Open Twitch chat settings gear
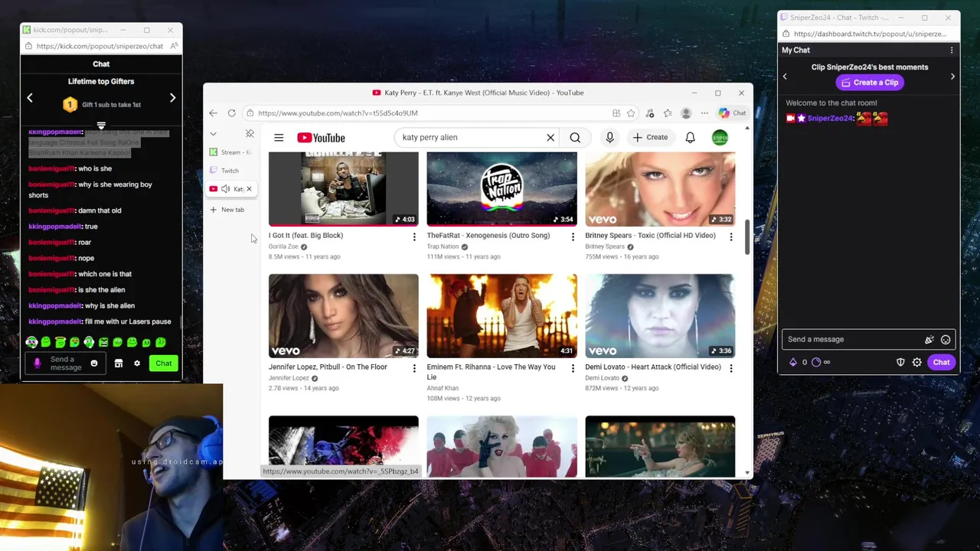Screen dimensions: 980x551 (917, 363)
